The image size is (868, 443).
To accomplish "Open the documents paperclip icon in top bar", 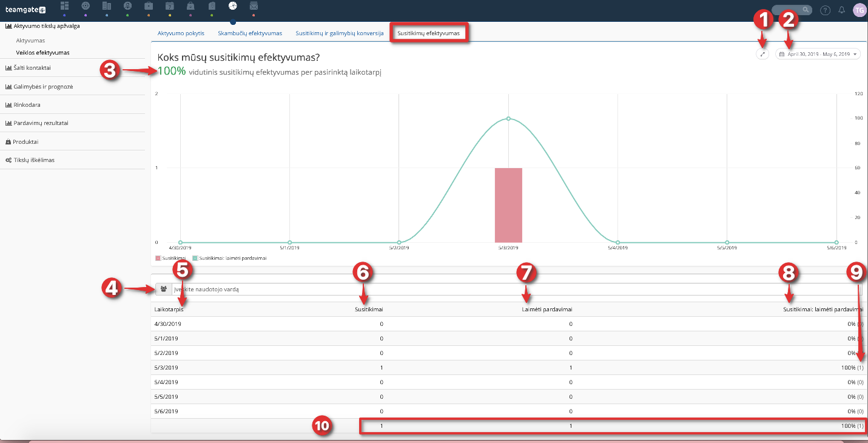I will [212, 5].
